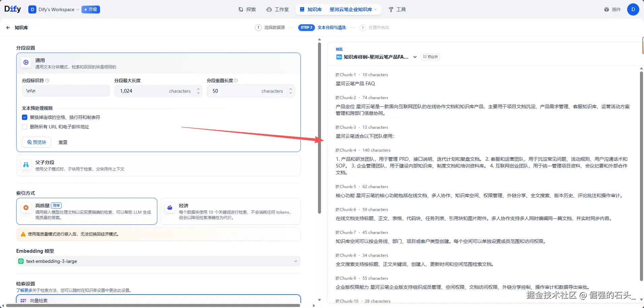Click the info icon next to 分段重叠长度
Viewport: 644px width, 308px height.
coord(236,81)
